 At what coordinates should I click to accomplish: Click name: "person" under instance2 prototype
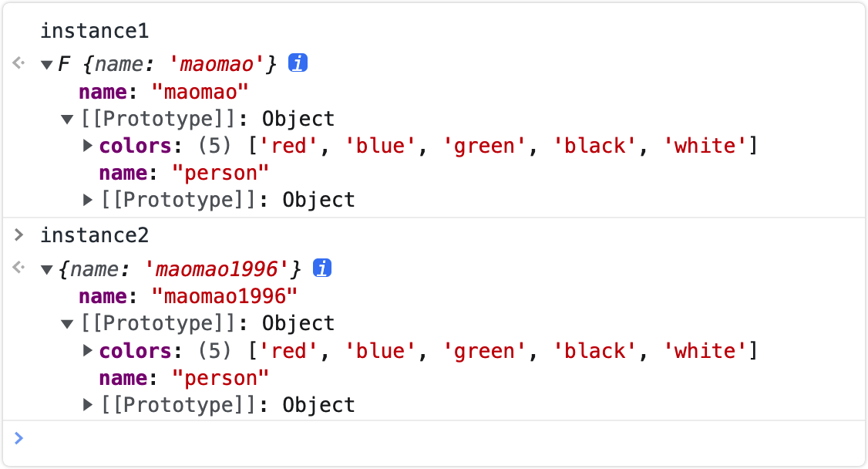[x=183, y=378]
